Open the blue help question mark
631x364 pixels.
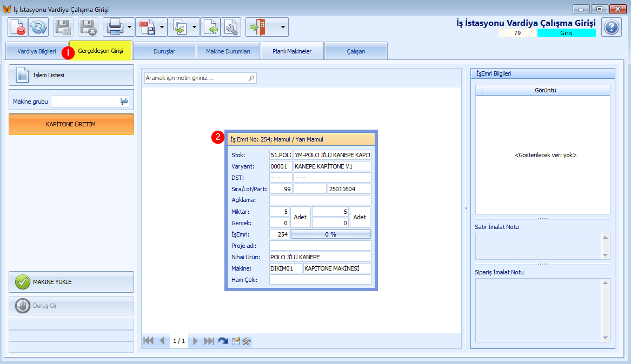pos(612,28)
